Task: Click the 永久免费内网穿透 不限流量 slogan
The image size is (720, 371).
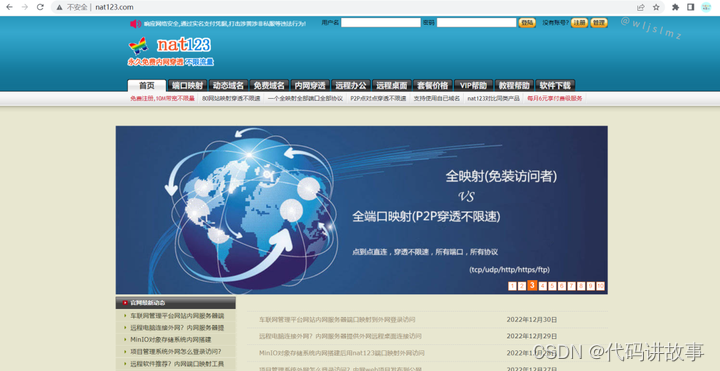Action: (170, 62)
